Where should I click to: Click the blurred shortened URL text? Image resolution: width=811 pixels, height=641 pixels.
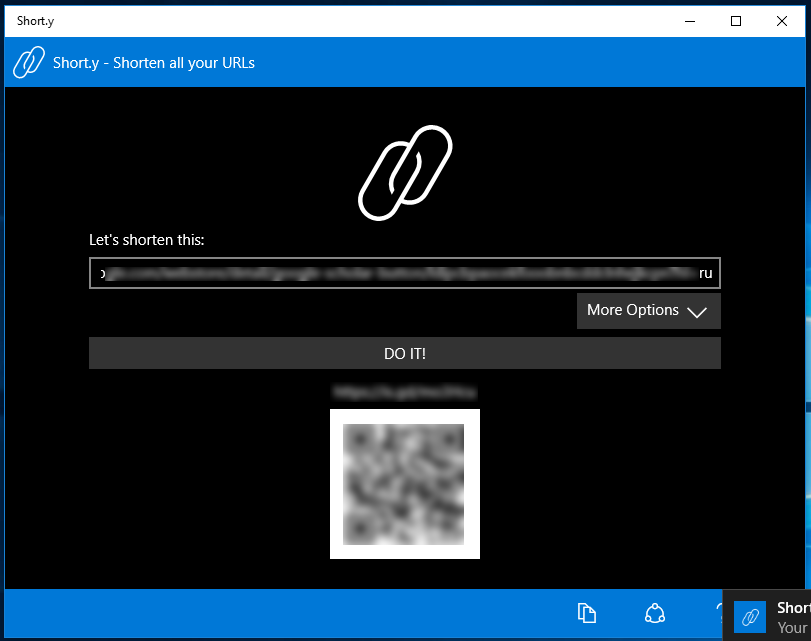(x=404, y=393)
